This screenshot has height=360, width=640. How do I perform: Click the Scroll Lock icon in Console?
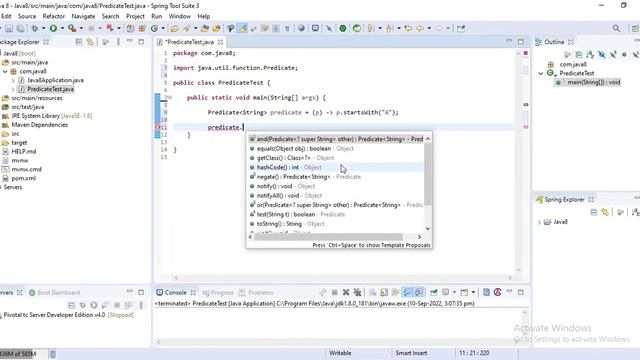click(384, 292)
